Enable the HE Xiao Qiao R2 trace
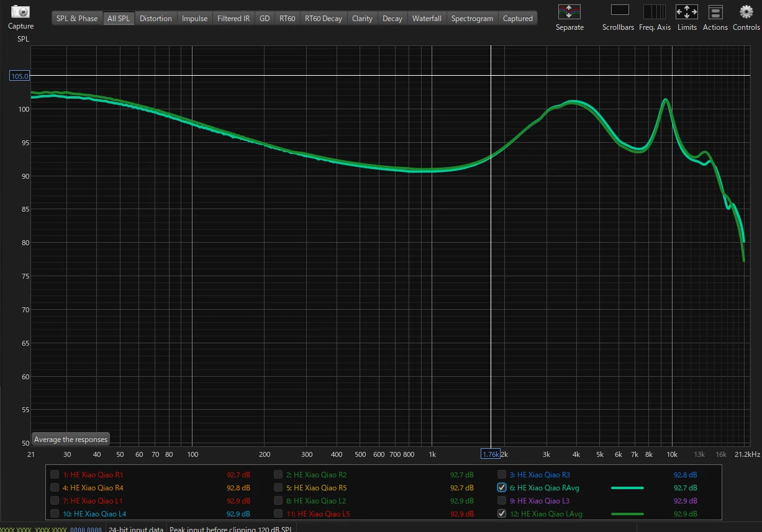Image resolution: width=762 pixels, height=532 pixels. coord(278,475)
